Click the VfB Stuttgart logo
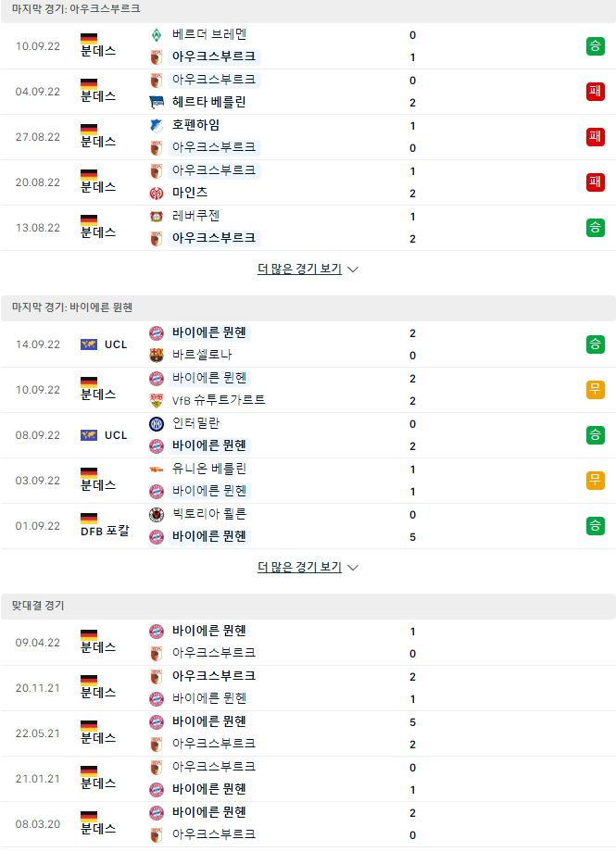The height and width of the screenshot is (852, 616). pos(156,400)
